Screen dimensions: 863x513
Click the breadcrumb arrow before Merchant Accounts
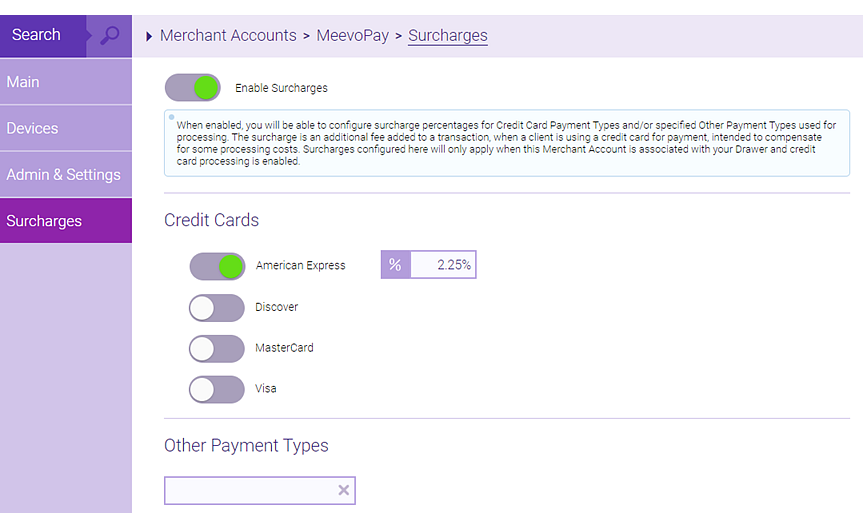[150, 36]
